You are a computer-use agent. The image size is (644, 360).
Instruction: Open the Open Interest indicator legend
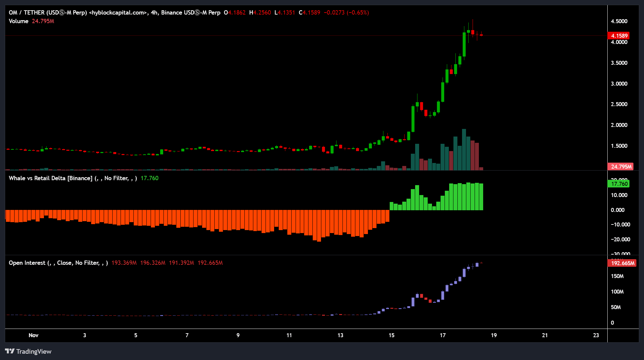(x=58, y=263)
